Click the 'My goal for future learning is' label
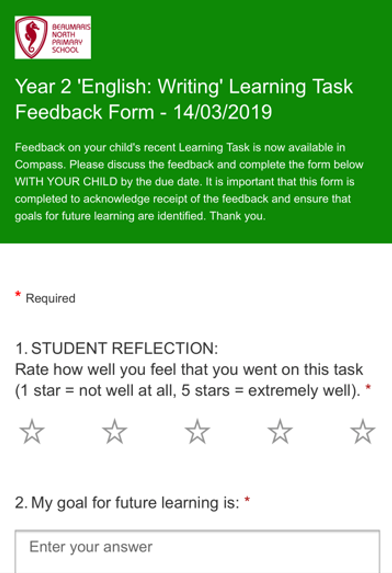The height and width of the screenshot is (573, 392). (127, 503)
